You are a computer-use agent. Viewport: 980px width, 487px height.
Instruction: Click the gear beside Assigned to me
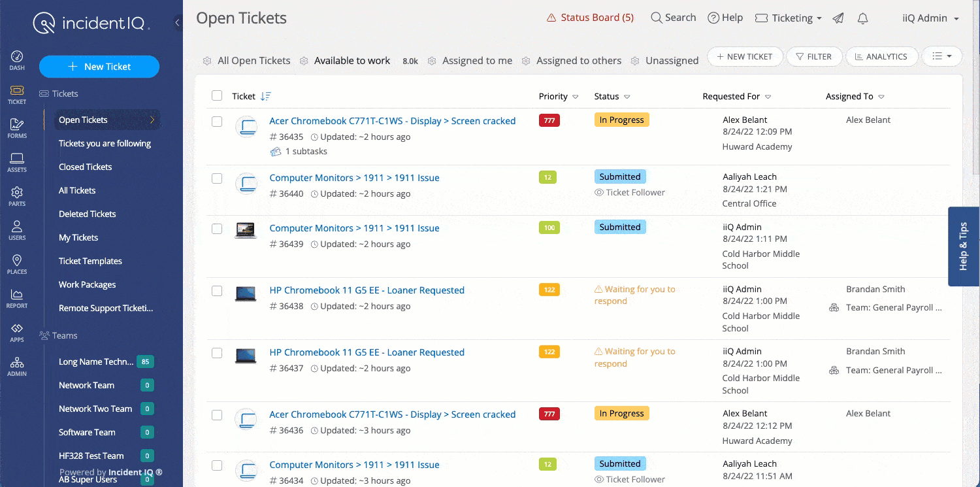pyautogui.click(x=432, y=61)
